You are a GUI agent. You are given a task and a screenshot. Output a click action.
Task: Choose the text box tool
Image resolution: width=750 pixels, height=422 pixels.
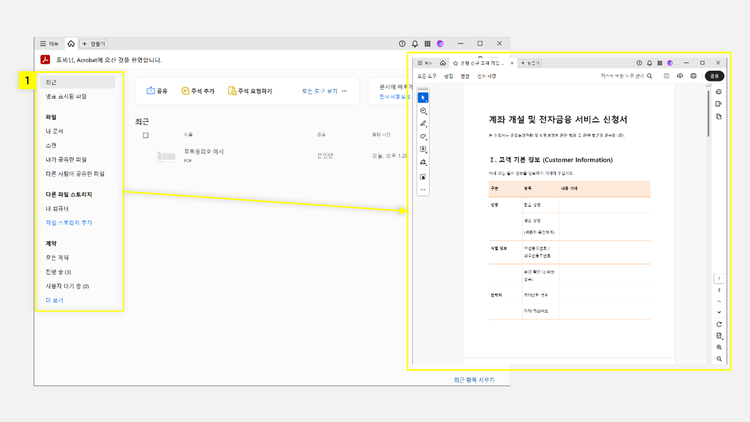tap(423, 150)
